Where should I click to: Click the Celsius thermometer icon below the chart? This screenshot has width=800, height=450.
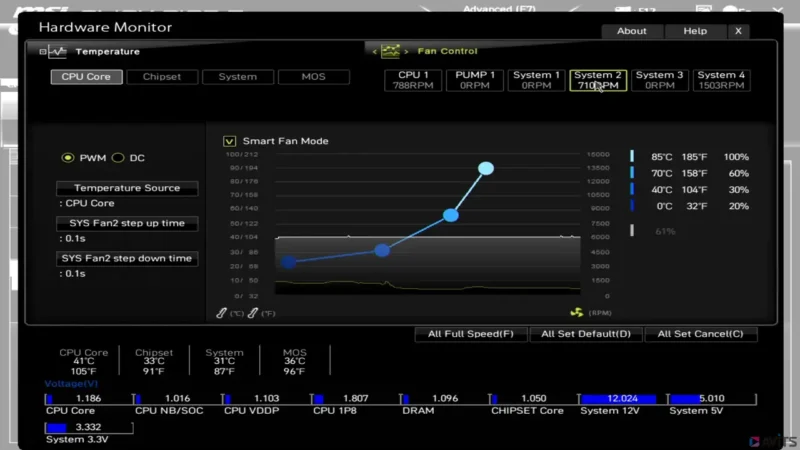tap(223, 313)
